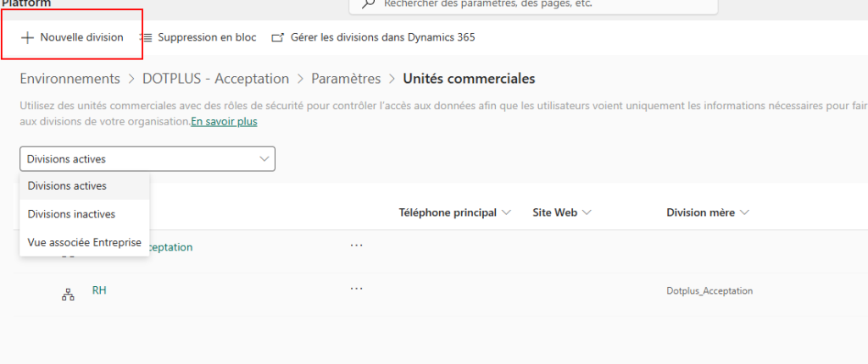
Task: Open the ellipsis menu for the Acceptation row
Action: [x=356, y=245]
